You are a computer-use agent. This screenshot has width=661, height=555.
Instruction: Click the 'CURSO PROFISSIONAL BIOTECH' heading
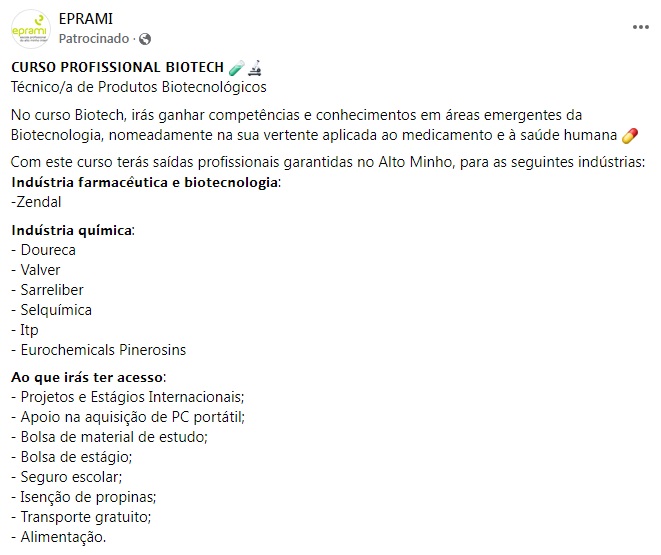click(x=117, y=68)
